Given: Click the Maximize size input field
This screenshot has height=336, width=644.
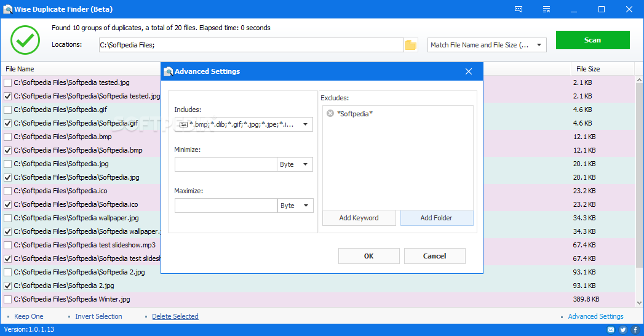Looking at the screenshot, I should click(x=226, y=206).
